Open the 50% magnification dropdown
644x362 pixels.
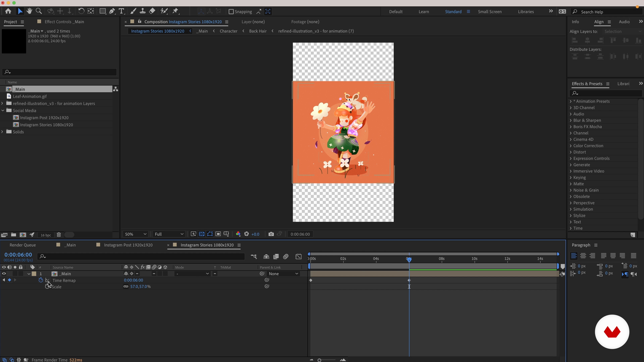[x=136, y=234]
